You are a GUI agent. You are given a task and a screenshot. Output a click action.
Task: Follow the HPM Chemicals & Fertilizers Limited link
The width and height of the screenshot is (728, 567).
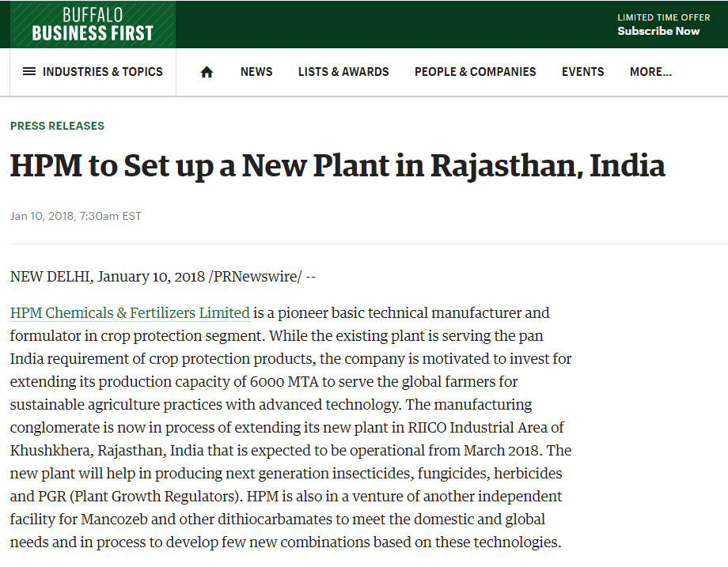click(x=130, y=312)
